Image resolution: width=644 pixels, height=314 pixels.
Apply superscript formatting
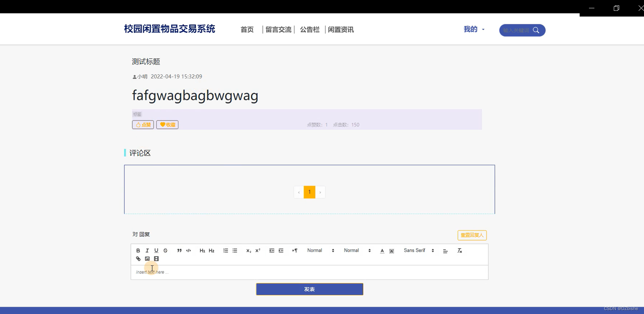coord(258,251)
